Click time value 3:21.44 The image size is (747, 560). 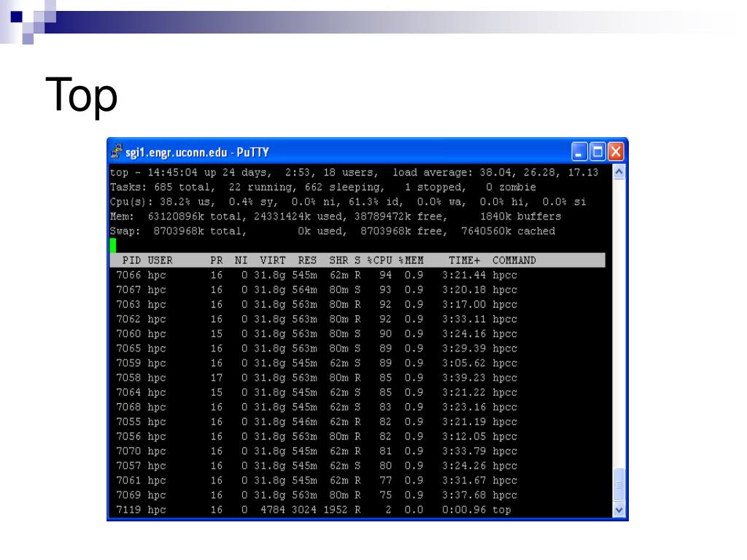[x=464, y=275]
